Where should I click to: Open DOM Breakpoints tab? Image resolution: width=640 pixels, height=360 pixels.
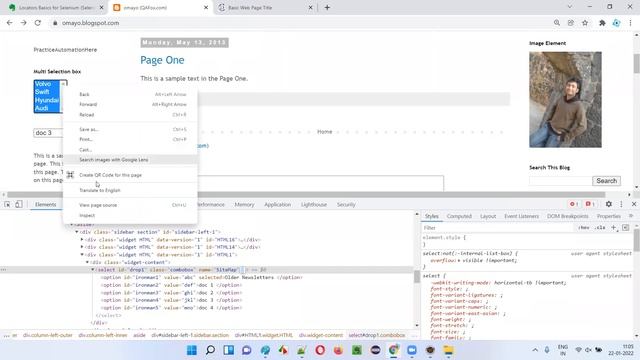(567, 216)
